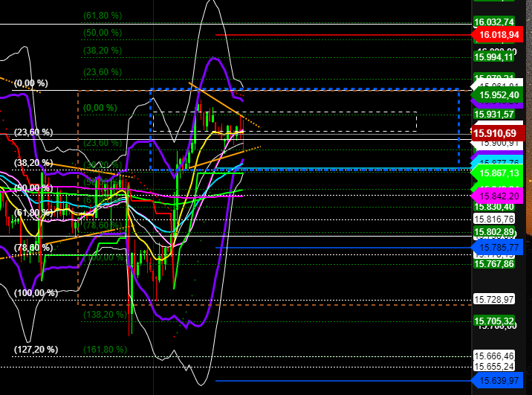This screenshot has width=532, height=395.
Task: Select the white 15.816,76 price label
Action: coord(493,219)
